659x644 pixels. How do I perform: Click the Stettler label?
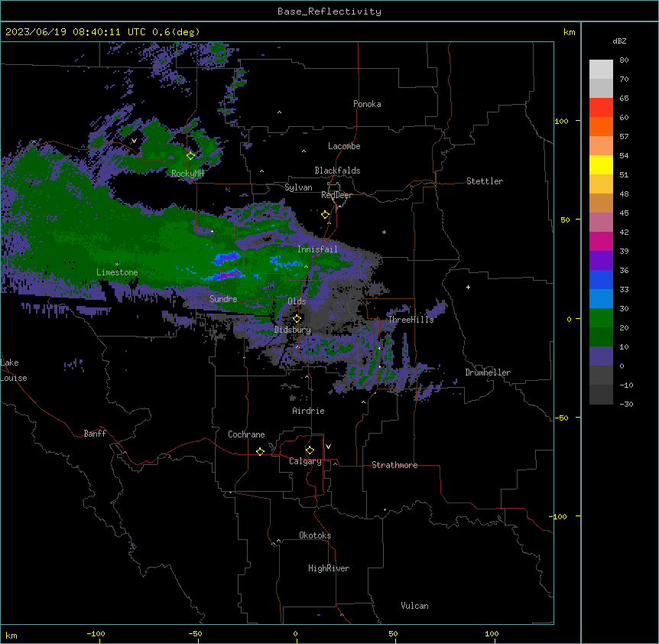485,181
